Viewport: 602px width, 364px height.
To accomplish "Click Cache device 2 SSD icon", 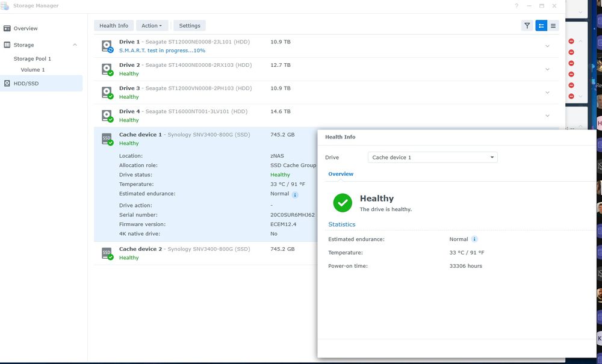I will (x=107, y=253).
